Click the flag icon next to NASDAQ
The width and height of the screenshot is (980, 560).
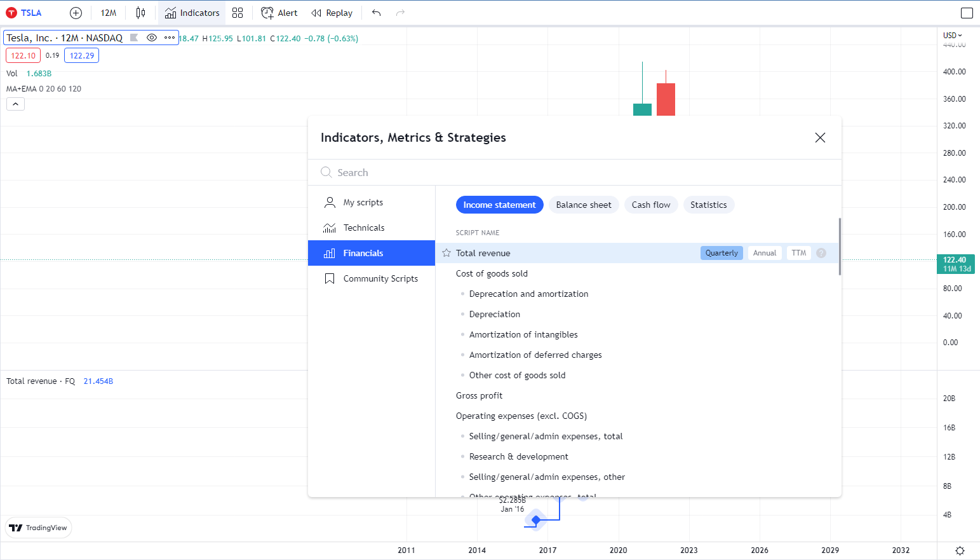pyautogui.click(x=134, y=38)
